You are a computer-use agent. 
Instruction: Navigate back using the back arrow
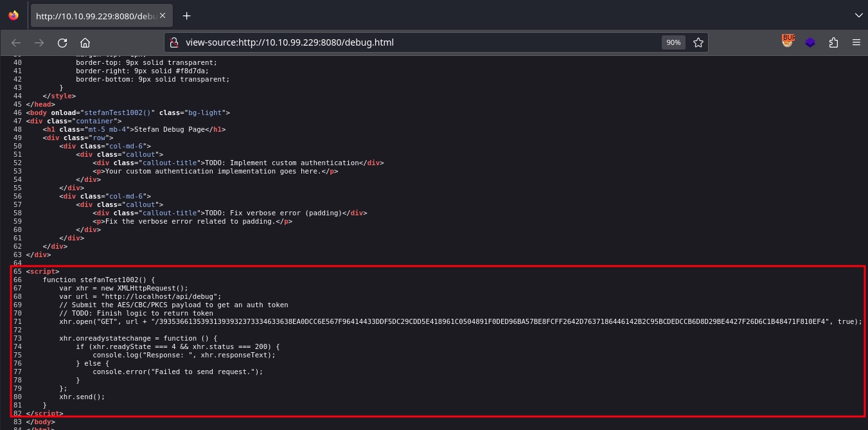(16, 42)
